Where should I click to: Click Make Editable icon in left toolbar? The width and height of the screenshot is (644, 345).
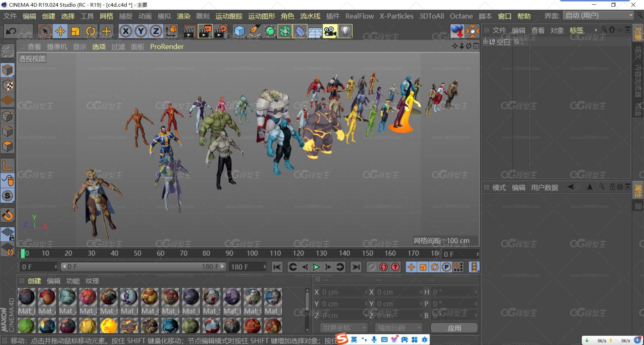7,51
